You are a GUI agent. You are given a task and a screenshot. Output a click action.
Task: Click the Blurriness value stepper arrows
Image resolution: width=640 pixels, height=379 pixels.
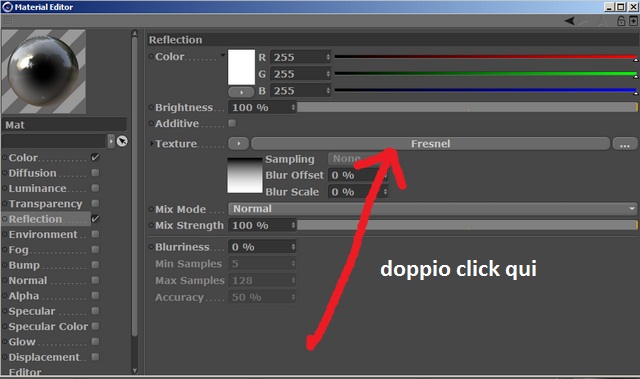click(293, 247)
